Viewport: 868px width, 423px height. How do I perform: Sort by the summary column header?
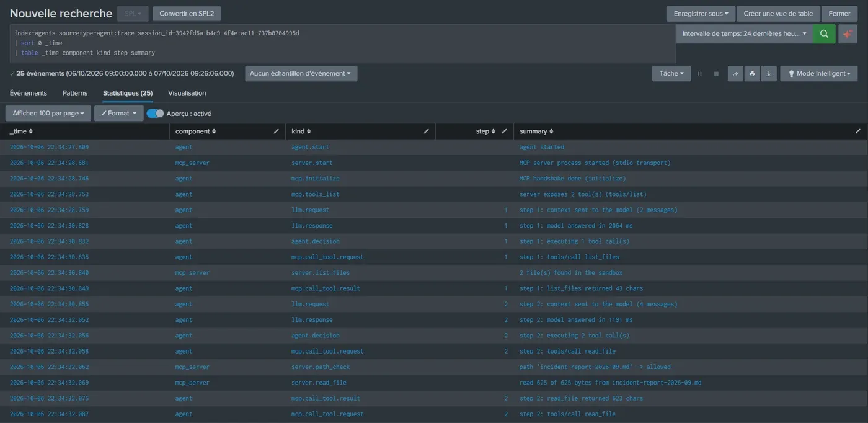[536, 131]
